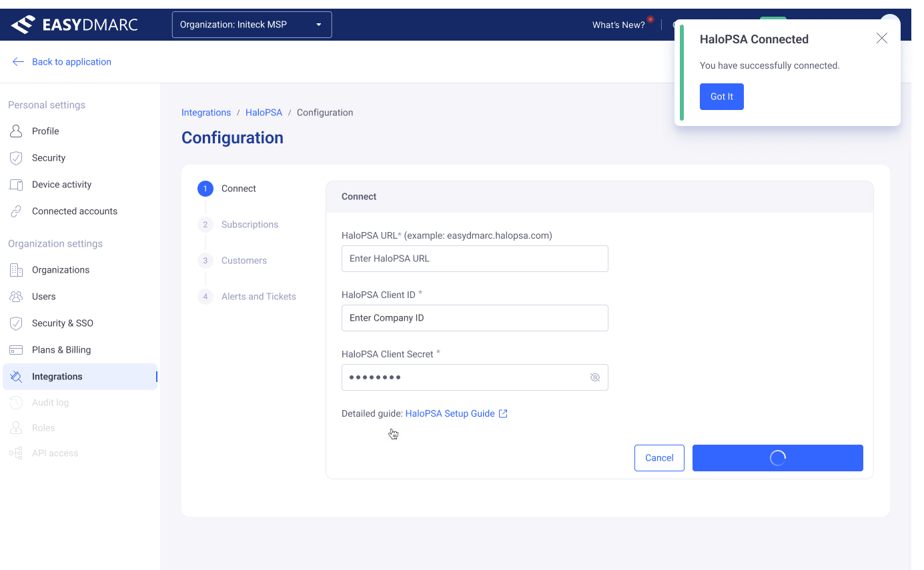
Task: Open API access page
Action: point(55,453)
